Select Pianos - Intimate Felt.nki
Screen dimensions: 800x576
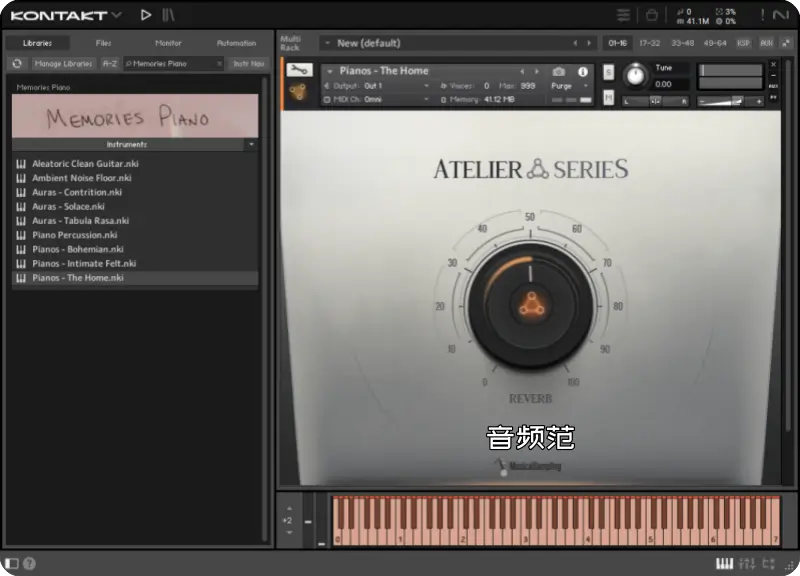click(x=135, y=264)
